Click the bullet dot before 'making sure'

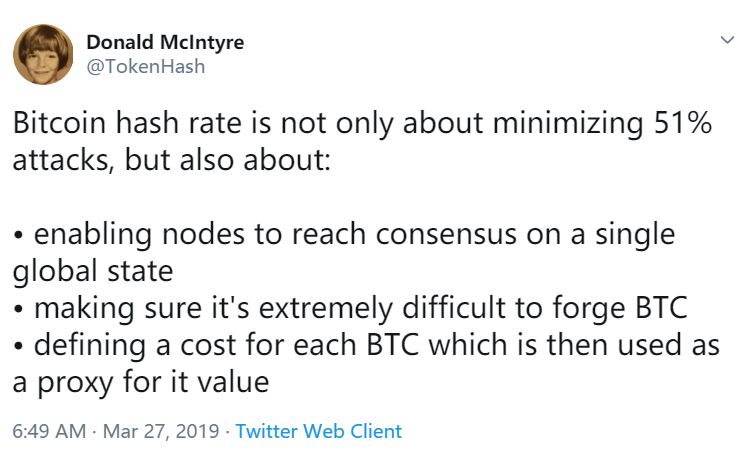18,310
